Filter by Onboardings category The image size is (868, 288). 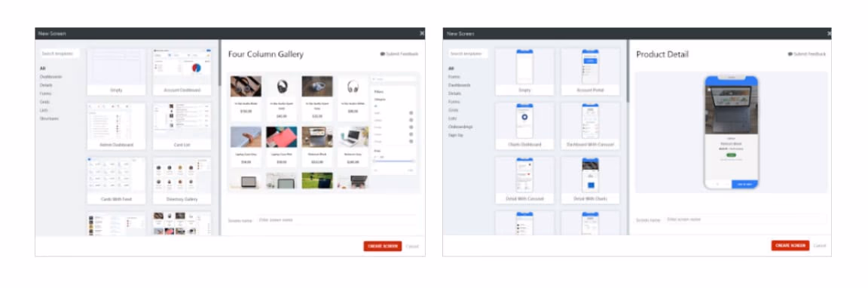460,127
